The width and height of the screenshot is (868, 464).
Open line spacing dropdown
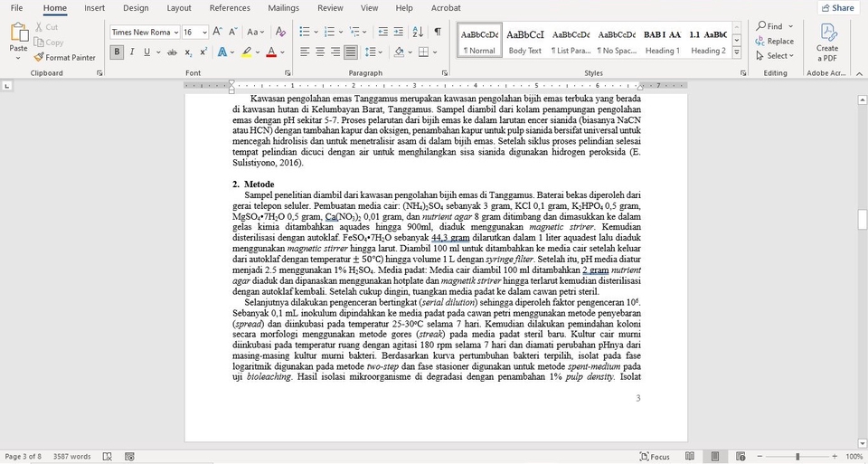click(382, 52)
